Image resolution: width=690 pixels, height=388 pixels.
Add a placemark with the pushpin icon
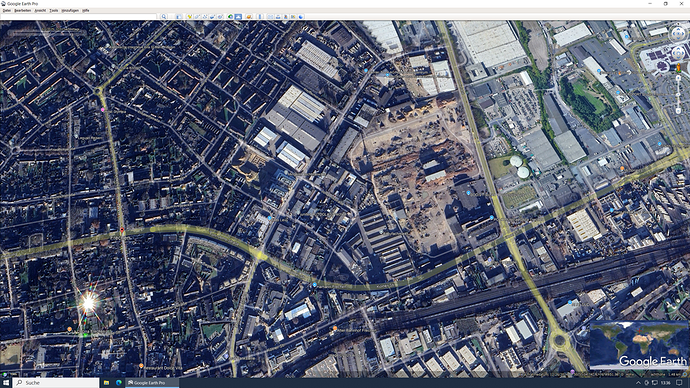(x=190, y=17)
